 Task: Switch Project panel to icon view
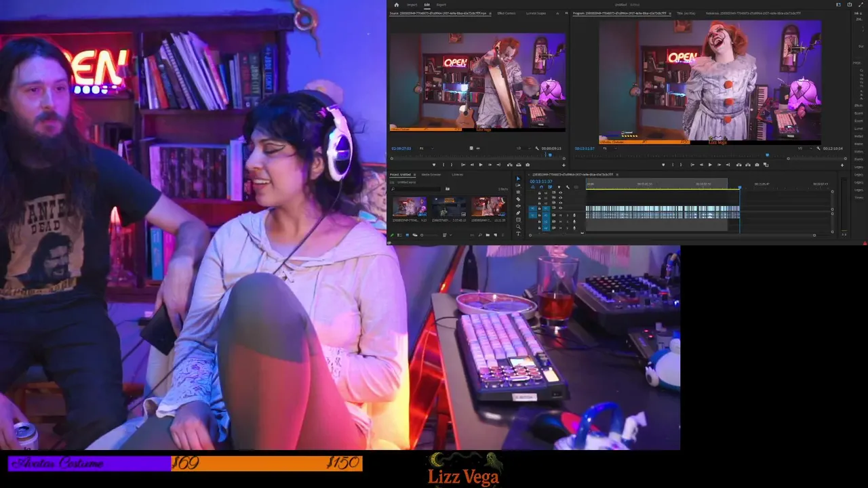pos(408,235)
